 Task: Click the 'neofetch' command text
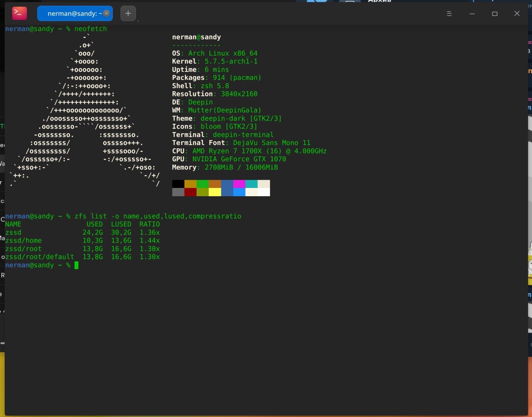(91, 29)
